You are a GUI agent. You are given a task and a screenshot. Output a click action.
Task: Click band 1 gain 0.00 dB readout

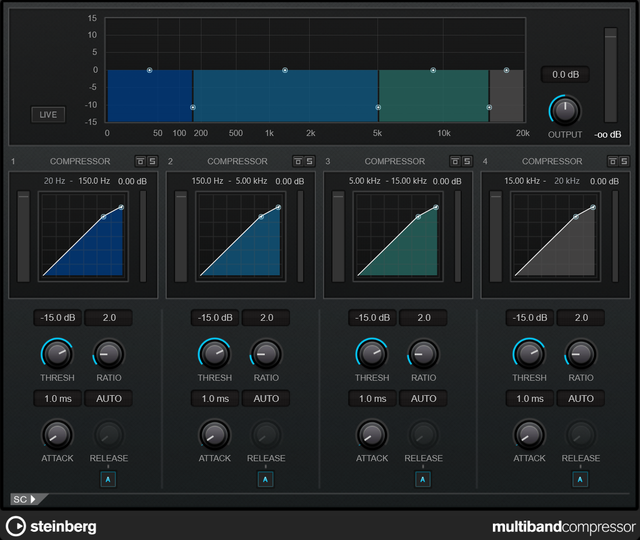pos(133,181)
